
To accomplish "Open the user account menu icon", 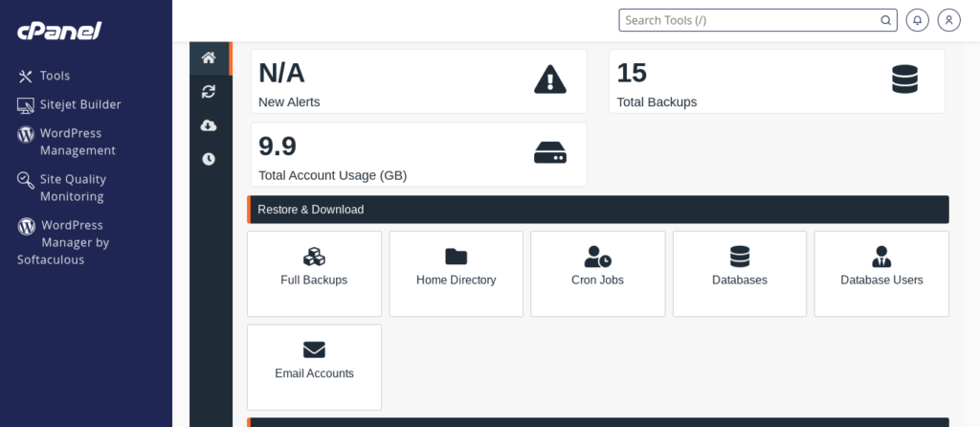I will [948, 20].
